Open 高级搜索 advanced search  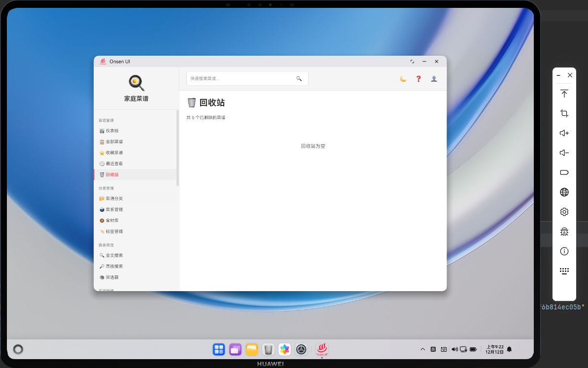(113, 266)
